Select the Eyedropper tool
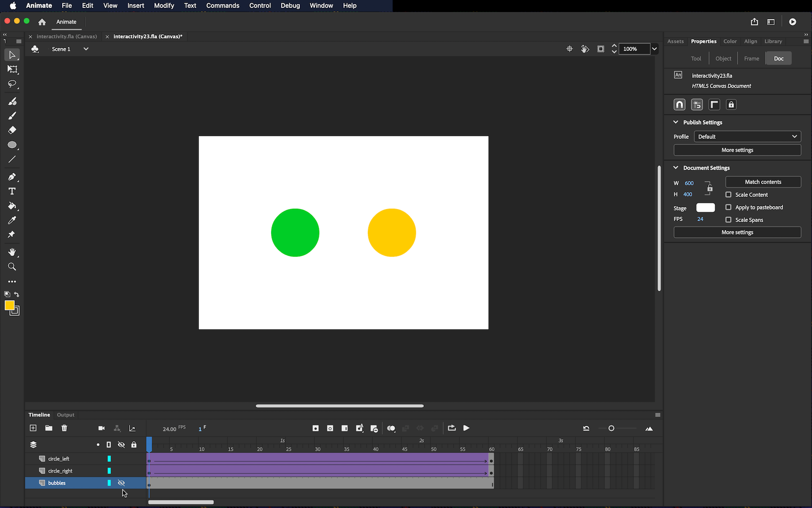This screenshot has height=508, width=812. [x=12, y=220]
